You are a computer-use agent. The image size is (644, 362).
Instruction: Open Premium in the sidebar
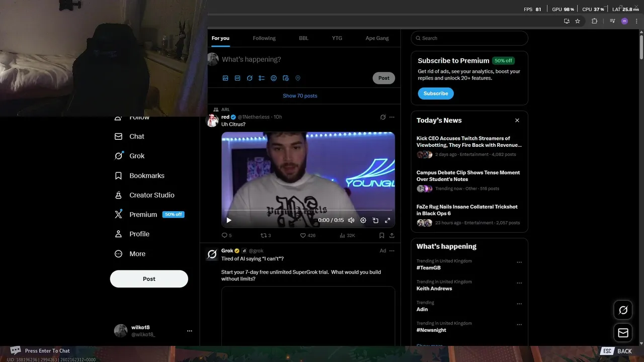149,214
